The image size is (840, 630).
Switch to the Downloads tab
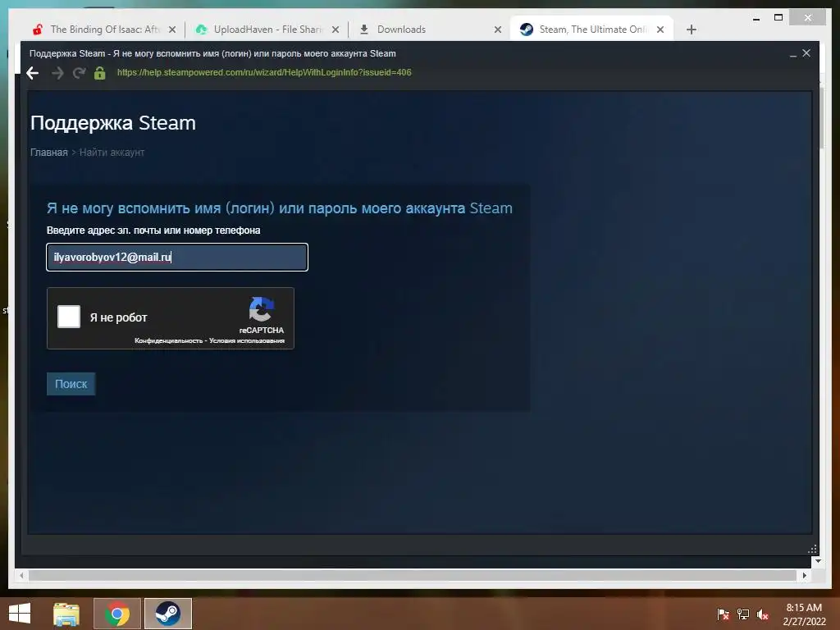pos(428,30)
